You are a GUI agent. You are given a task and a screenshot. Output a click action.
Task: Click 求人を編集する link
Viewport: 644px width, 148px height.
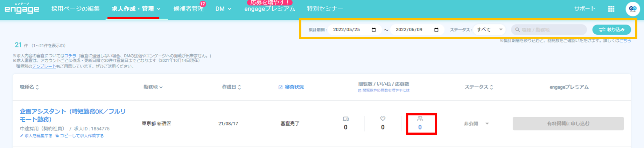coord(36,136)
